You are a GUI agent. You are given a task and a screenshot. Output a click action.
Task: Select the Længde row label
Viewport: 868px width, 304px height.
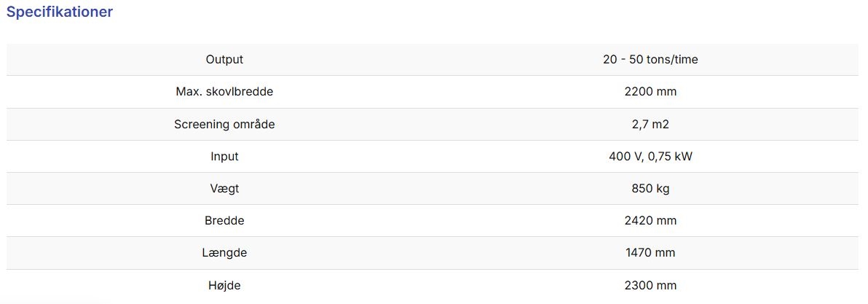tap(224, 252)
